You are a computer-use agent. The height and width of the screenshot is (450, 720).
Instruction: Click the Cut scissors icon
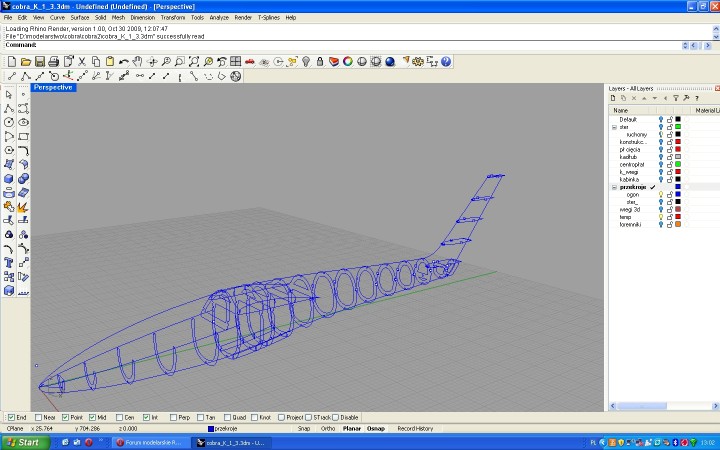coord(82,62)
